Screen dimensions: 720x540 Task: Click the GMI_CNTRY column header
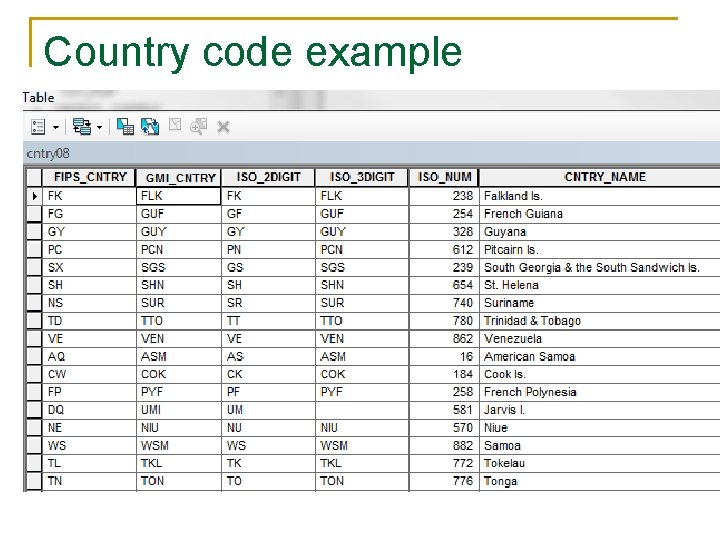tap(179, 178)
